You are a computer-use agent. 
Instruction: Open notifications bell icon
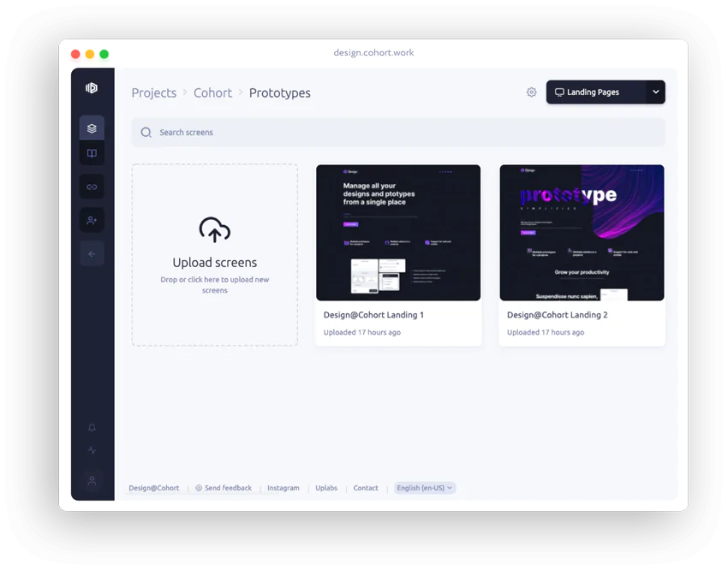tap(92, 428)
